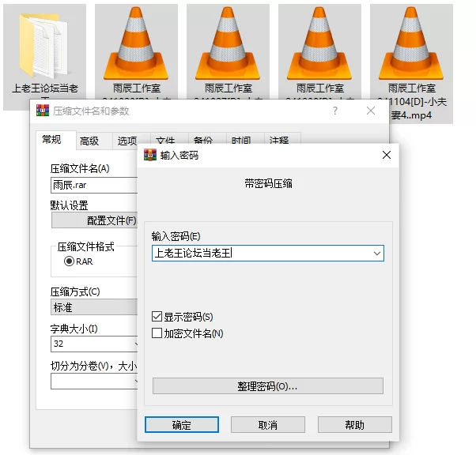
Task: Click the 取消 button
Action: pyautogui.click(x=268, y=425)
